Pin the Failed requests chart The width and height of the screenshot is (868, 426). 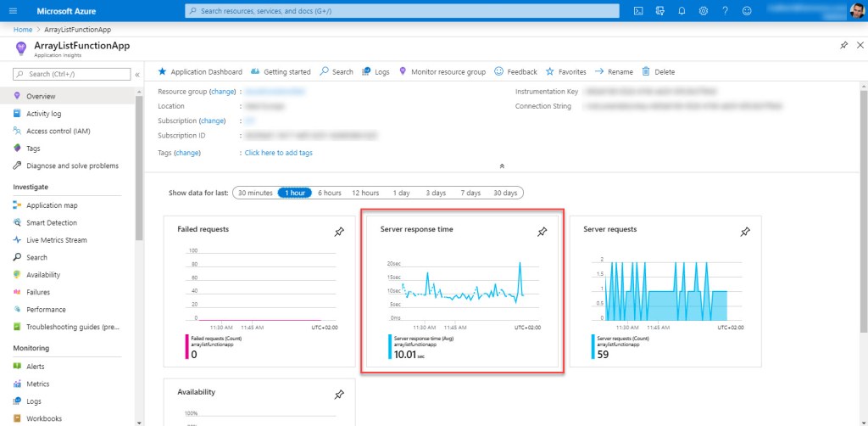339,232
